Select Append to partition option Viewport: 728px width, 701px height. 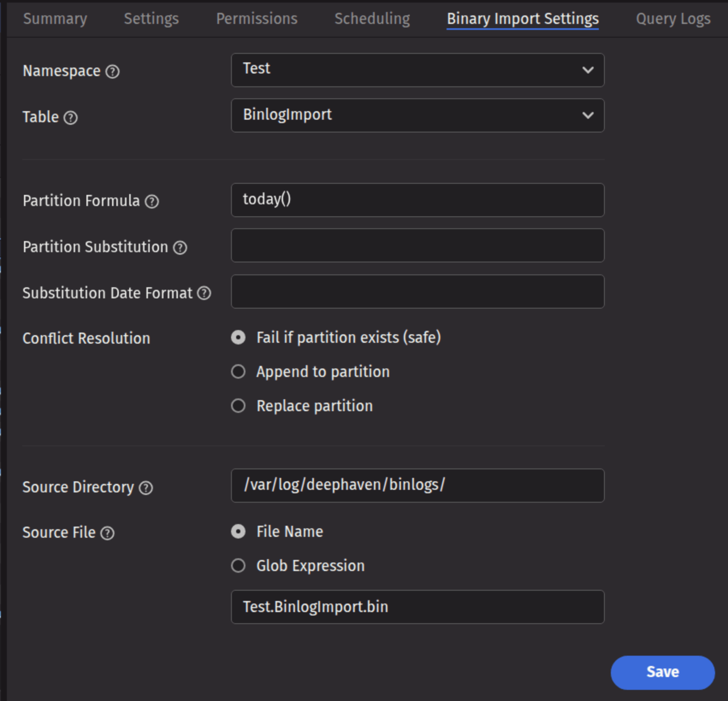238,371
